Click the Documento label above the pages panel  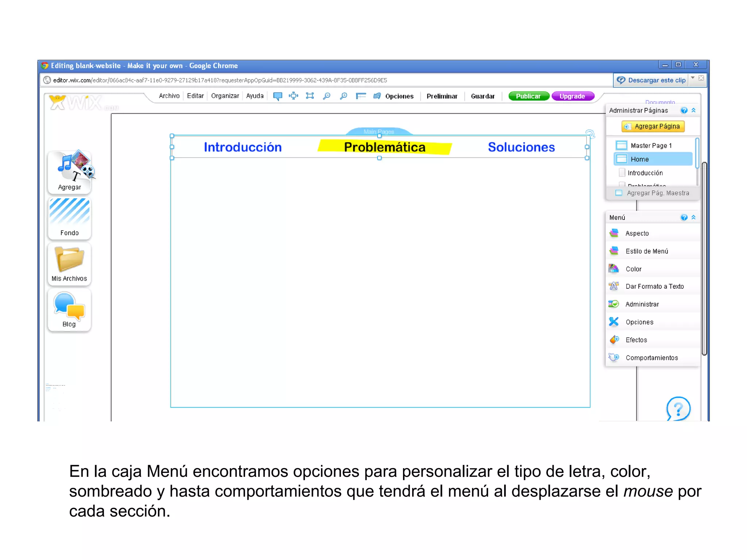pos(660,102)
